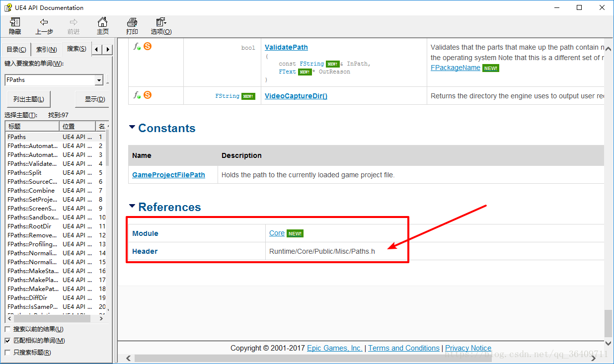Switch to the 索引 tab
614x364 pixels.
(x=47, y=49)
